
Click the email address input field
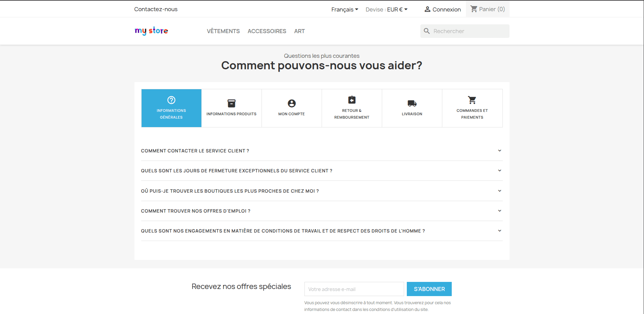(354, 289)
